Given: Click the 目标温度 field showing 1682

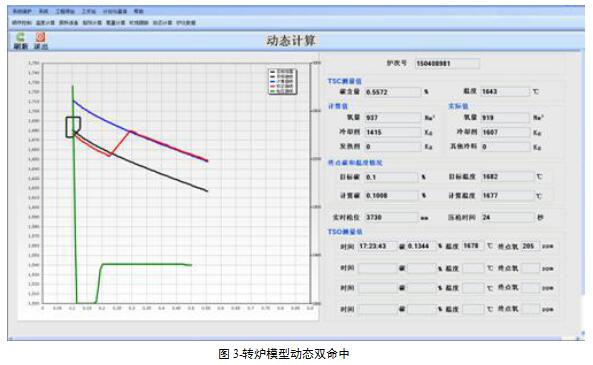Looking at the screenshot, I should [507, 177].
